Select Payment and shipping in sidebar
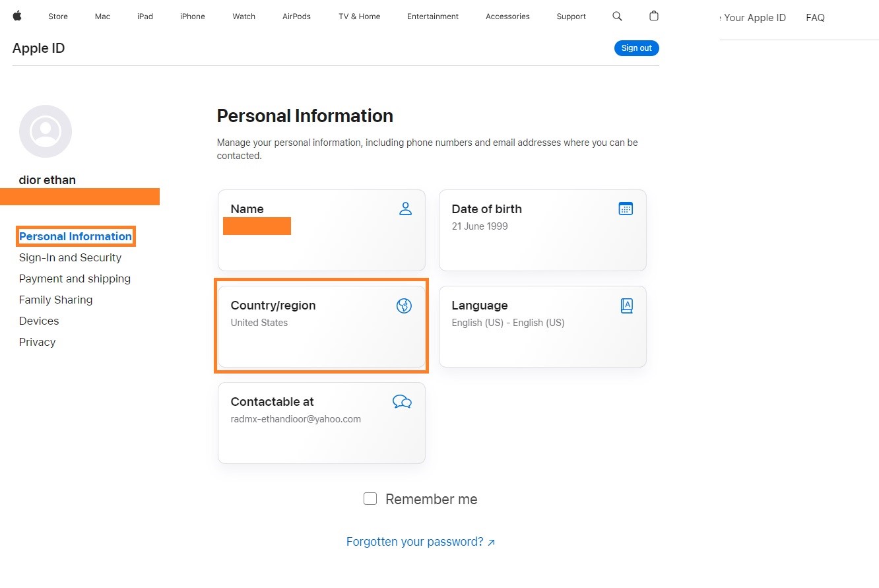The image size is (879, 588). [75, 278]
